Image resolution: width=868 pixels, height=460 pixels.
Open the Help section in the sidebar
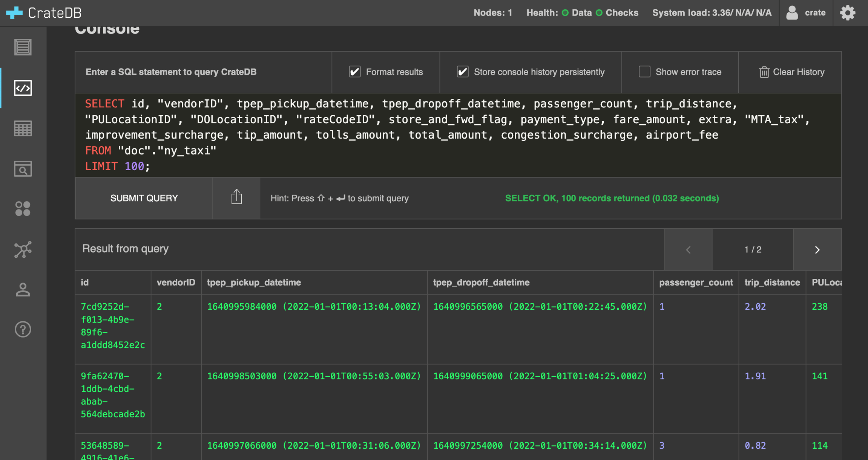pyautogui.click(x=23, y=329)
